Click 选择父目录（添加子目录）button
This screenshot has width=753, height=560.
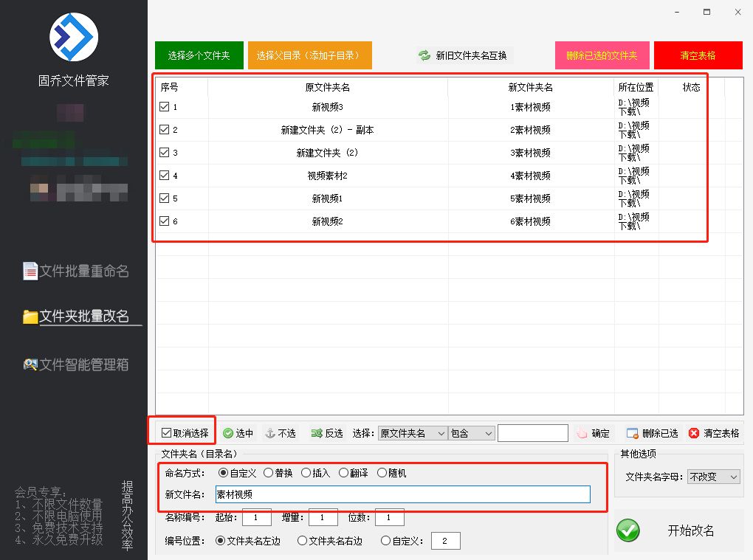(310, 55)
